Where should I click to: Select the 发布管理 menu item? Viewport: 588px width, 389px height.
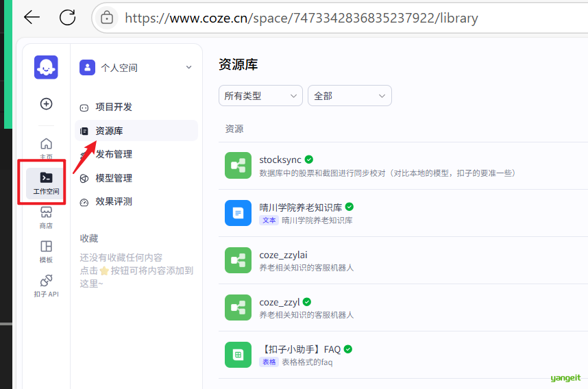[x=136, y=154]
